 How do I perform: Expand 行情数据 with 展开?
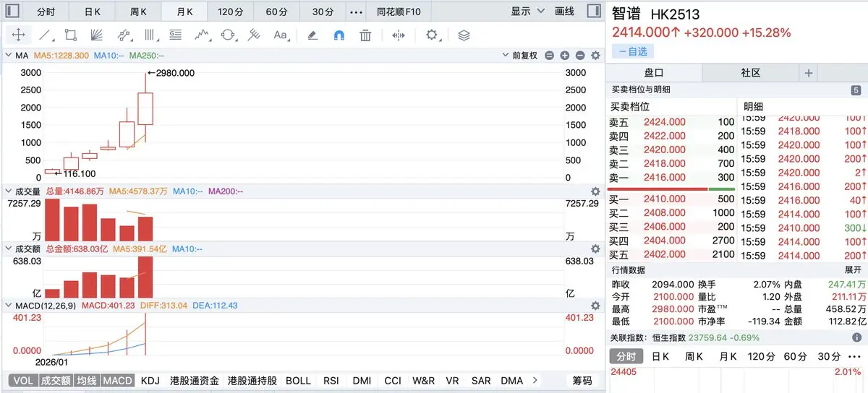(x=854, y=269)
